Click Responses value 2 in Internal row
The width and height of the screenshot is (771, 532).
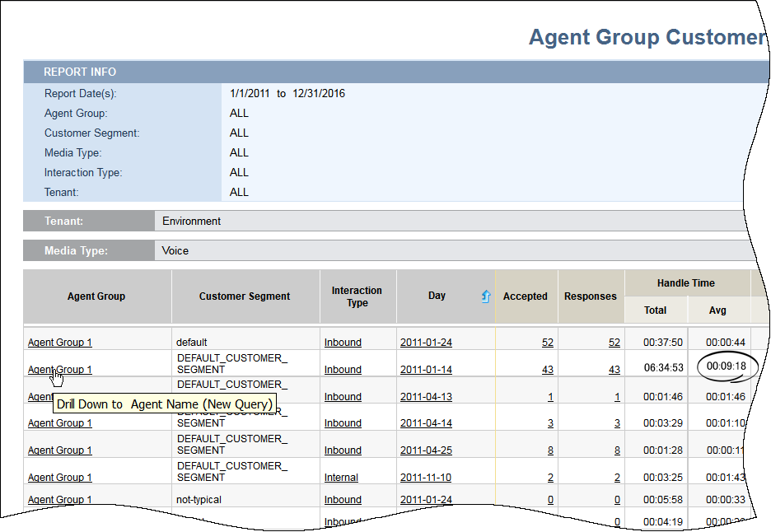click(616, 478)
